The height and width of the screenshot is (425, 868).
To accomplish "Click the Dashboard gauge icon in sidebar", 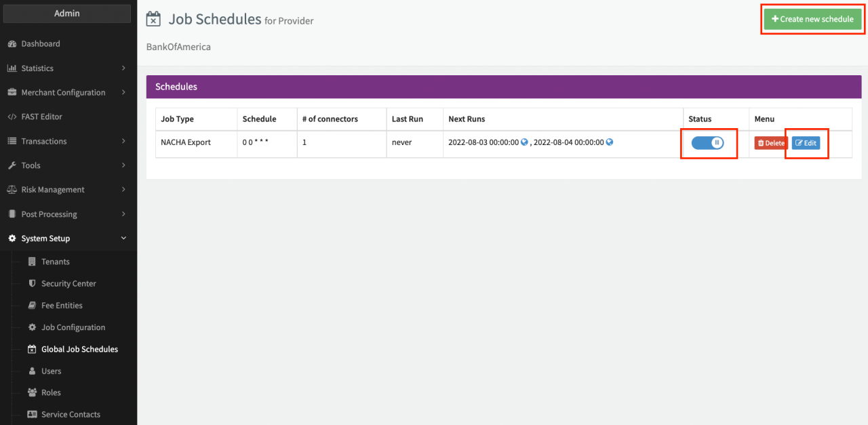I will tap(12, 44).
